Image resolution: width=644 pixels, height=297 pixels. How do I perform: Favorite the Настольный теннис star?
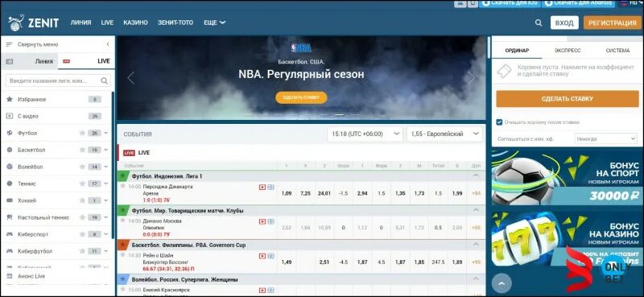pyautogui.click(x=82, y=217)
